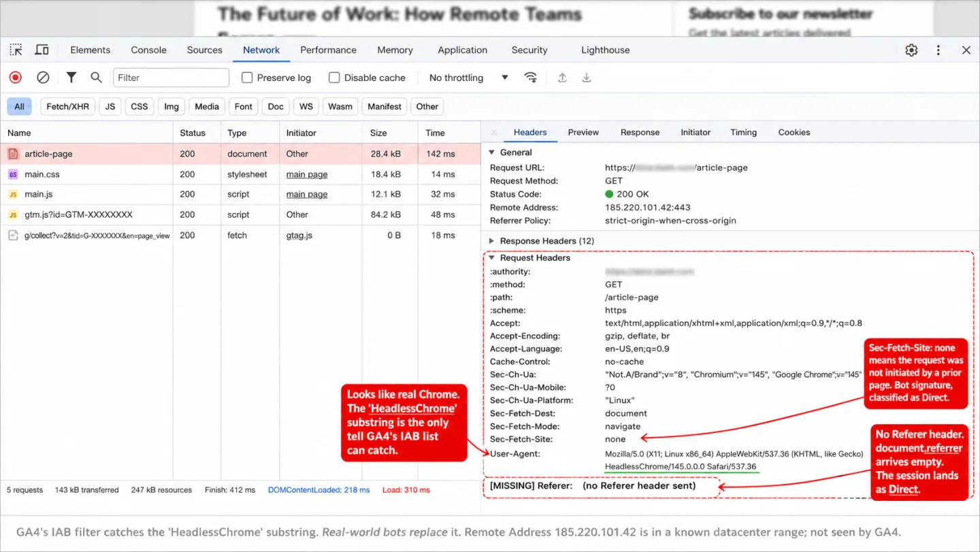The height and width of the screenshot is (552, 980).
Task: Filter requests by WS type
Action: pyautogui.click(x=306, y=106)
